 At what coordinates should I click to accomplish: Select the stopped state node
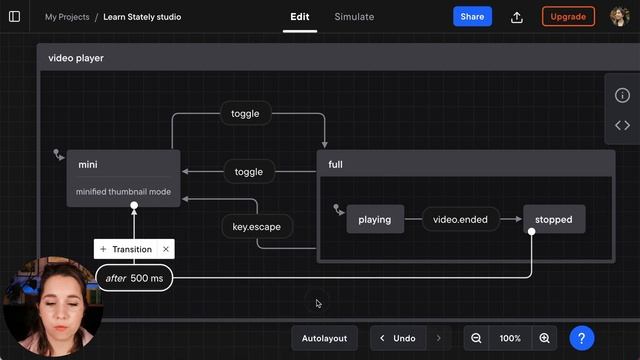[554, 220]
